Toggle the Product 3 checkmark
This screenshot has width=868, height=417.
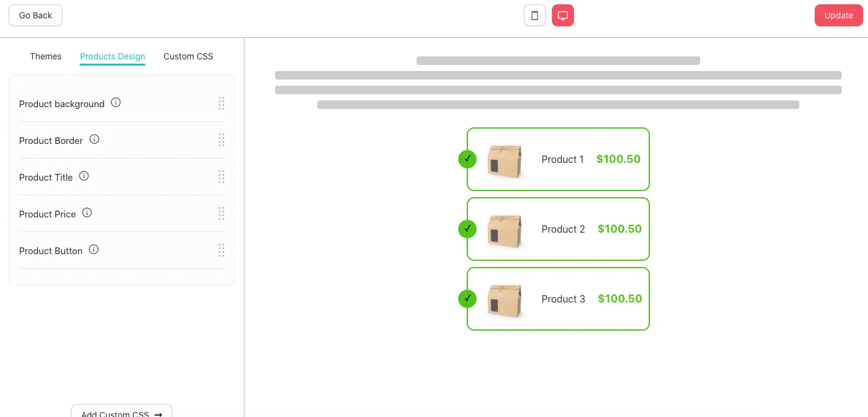tap(467, 299)
